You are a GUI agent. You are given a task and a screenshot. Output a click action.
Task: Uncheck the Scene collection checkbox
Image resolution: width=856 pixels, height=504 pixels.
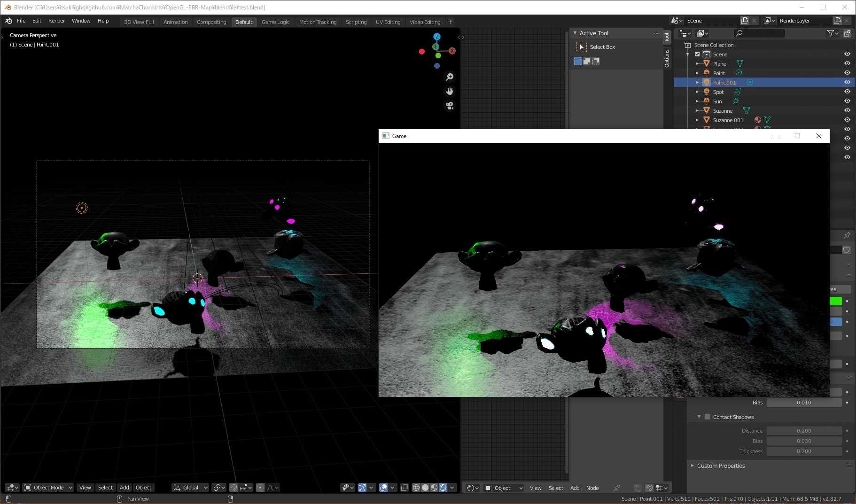tap(697, 54)
